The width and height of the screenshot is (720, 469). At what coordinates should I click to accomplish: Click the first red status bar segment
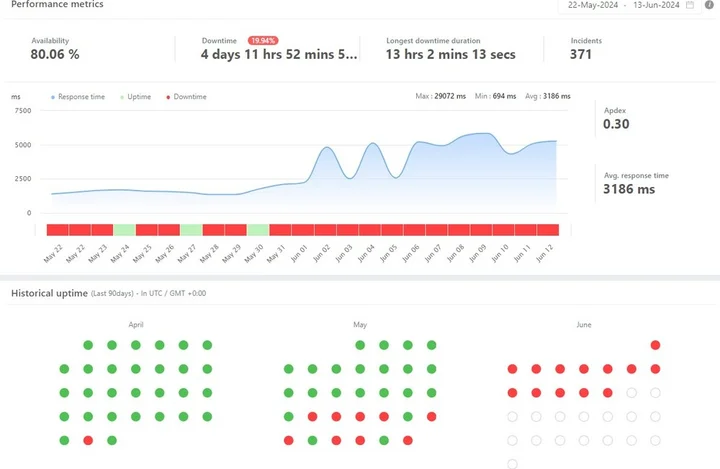[x=57, y=230]
